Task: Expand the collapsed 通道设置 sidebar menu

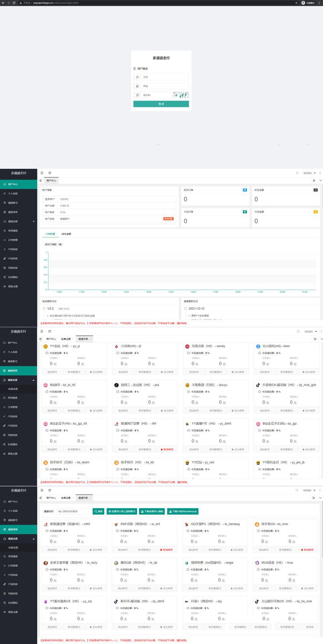Action: (x=19, y=221)
